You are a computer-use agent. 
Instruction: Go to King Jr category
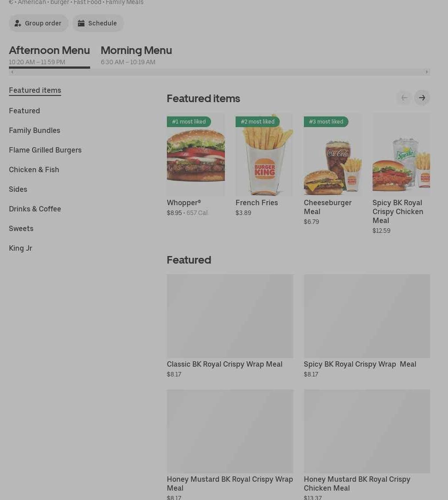(21, 248)
